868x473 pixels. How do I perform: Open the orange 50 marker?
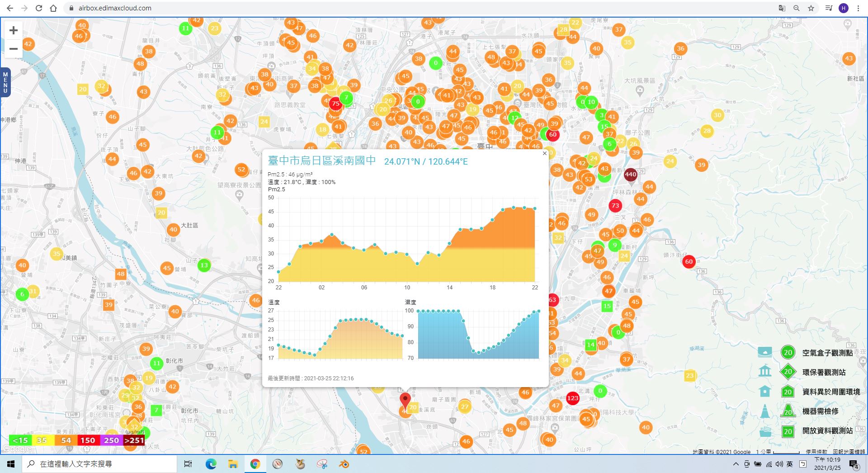(x=620, y=231)
